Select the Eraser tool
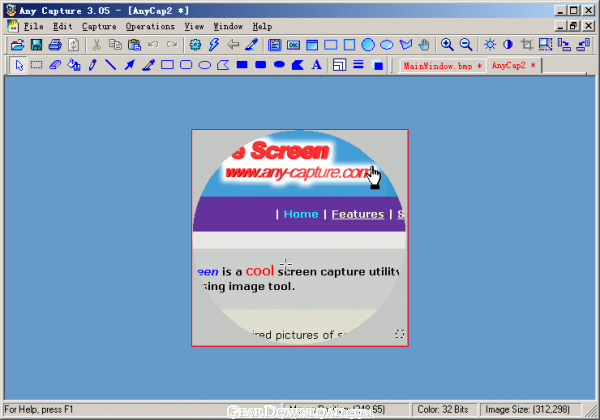The width and height of the screenshot is (600, 420). click(55, 65)
